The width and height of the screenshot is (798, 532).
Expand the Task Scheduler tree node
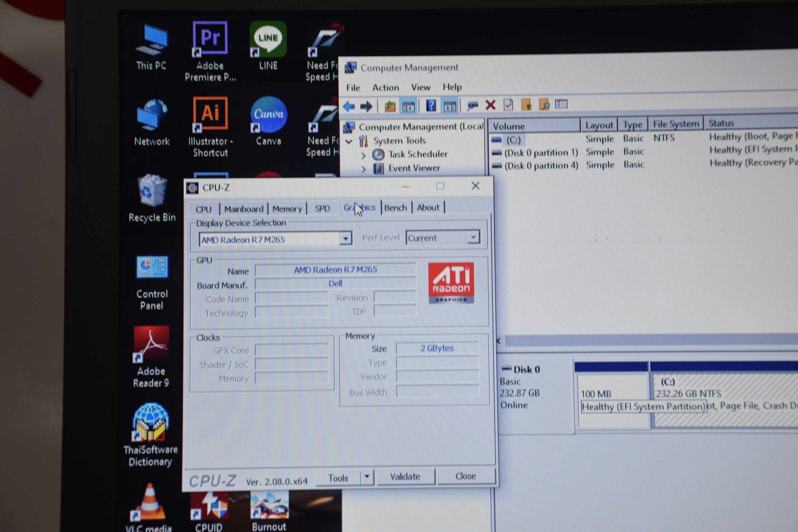tap(363, 156)
